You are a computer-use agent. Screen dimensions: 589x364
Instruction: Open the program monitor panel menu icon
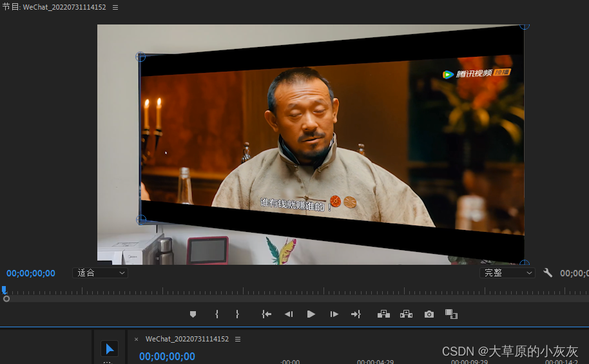[x=115, y=8]
